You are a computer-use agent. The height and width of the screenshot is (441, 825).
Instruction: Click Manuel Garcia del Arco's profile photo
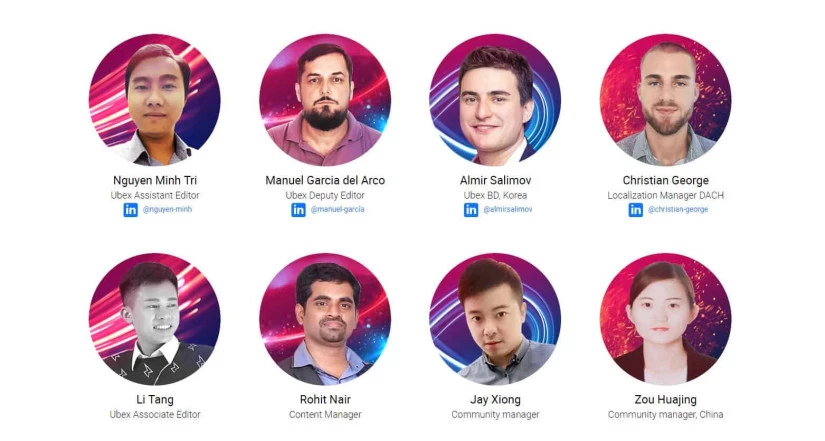pos(325,100)
